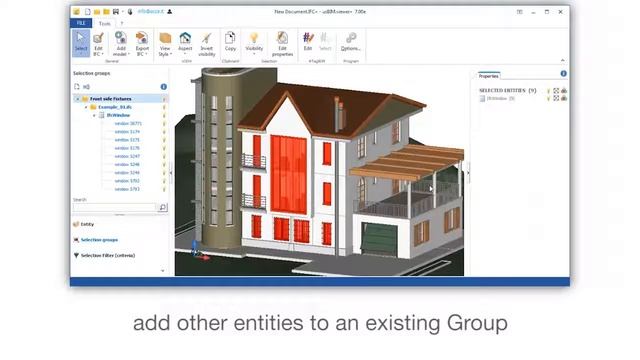Viewport: 640px width, 360px height.
Task: Activate the Select arrow tool
Action: point(81,42)
